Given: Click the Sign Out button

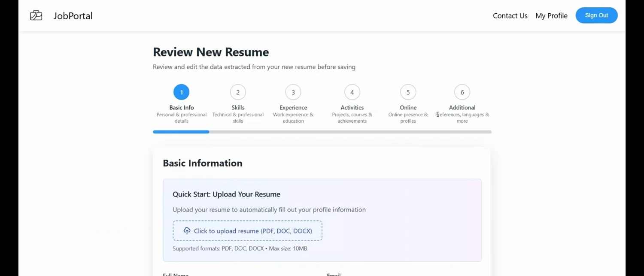Looking at the screenshot, I should click(x=596, y=15).
